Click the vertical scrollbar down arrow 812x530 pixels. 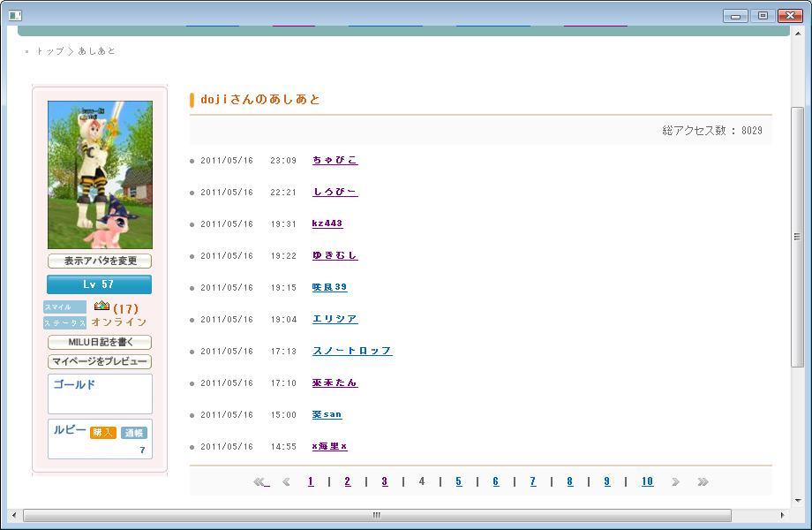[797, 499]
